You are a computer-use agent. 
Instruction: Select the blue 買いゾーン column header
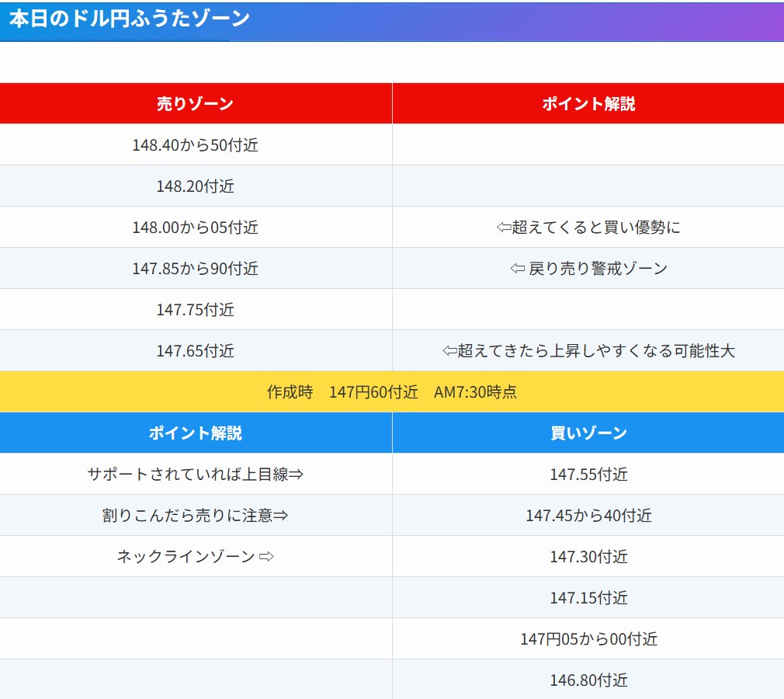(x=588, y=433)
